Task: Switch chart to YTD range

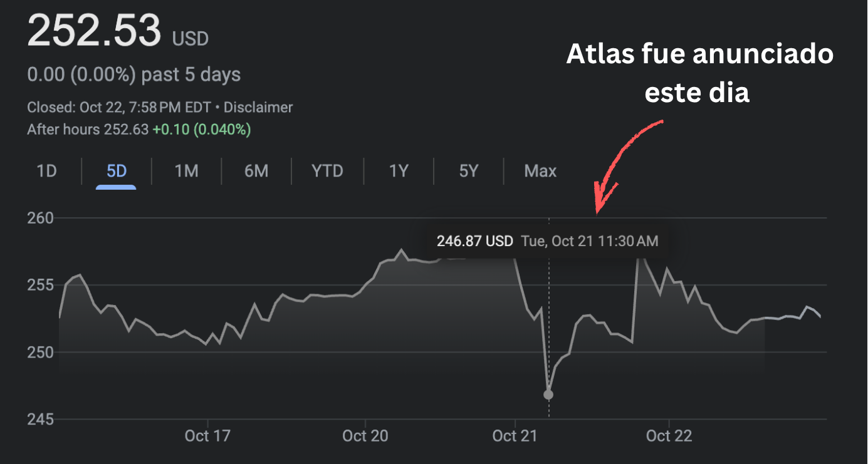Action: 327,171
